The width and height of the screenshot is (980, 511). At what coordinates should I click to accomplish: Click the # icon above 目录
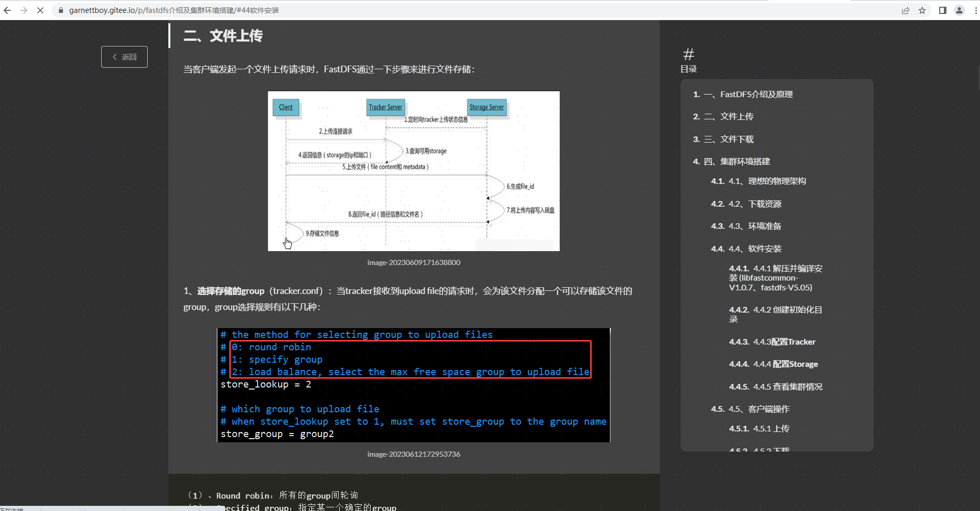click(x=689, y=54)
